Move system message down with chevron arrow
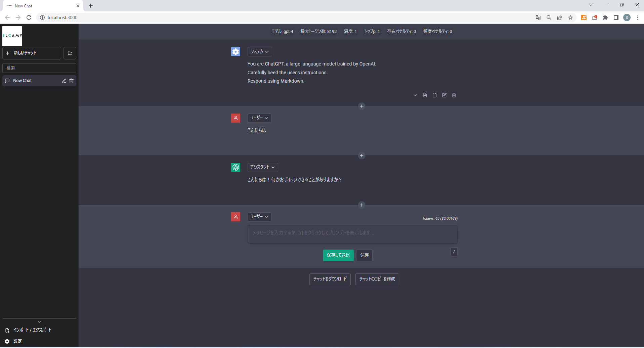This screenshot has height=348, width=644. (415, 95)
